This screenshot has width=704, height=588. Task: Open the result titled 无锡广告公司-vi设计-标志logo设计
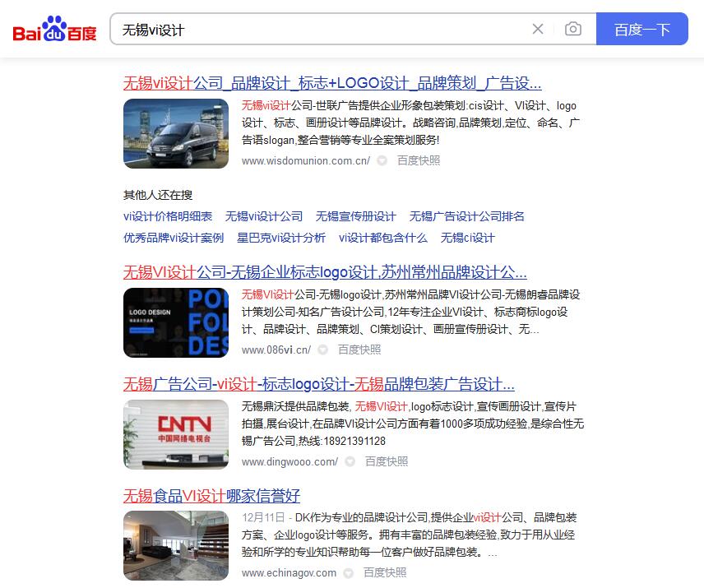[x=319, y=384]
